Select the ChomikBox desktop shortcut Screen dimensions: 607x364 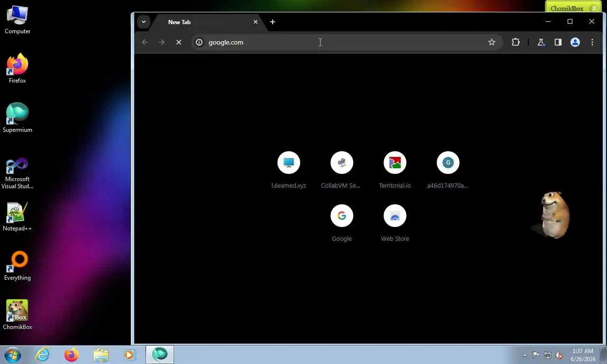click(18, 315)
